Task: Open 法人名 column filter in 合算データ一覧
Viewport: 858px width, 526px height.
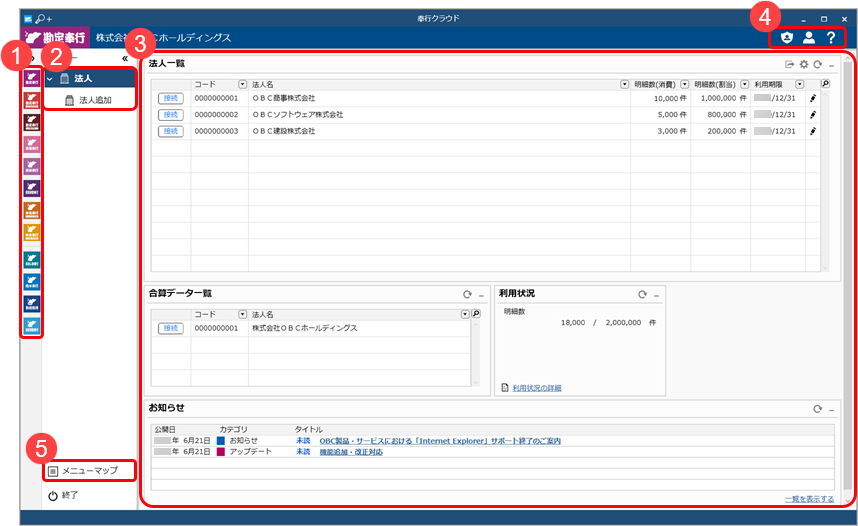Action: point(465,314)
